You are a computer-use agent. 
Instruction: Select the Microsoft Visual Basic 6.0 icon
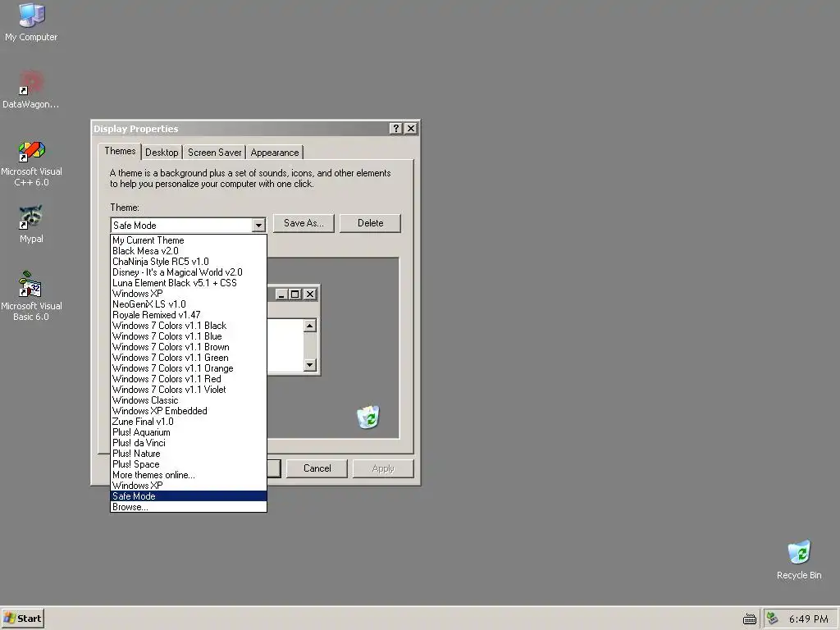click(31, 296)
